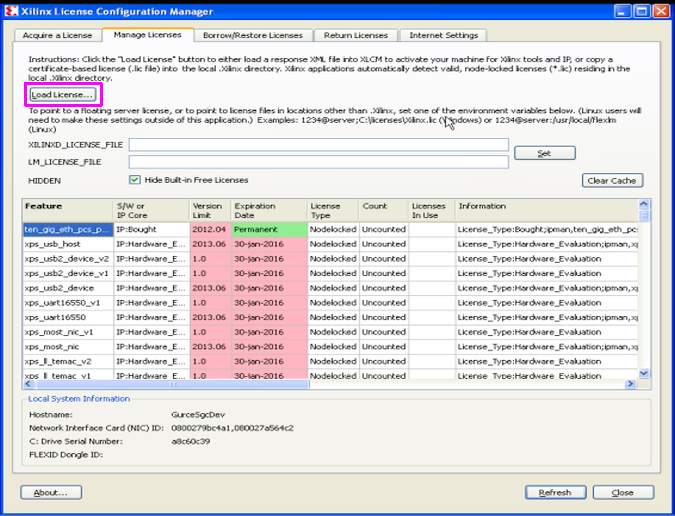Toggle Hide Built-in Free Licenses checkbox

135,180
